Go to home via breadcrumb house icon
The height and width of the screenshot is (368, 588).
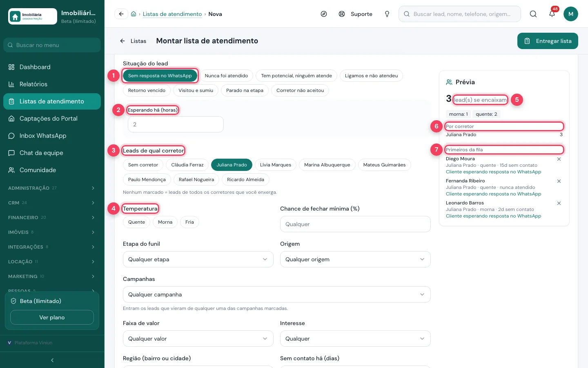(x=134, y=14)
